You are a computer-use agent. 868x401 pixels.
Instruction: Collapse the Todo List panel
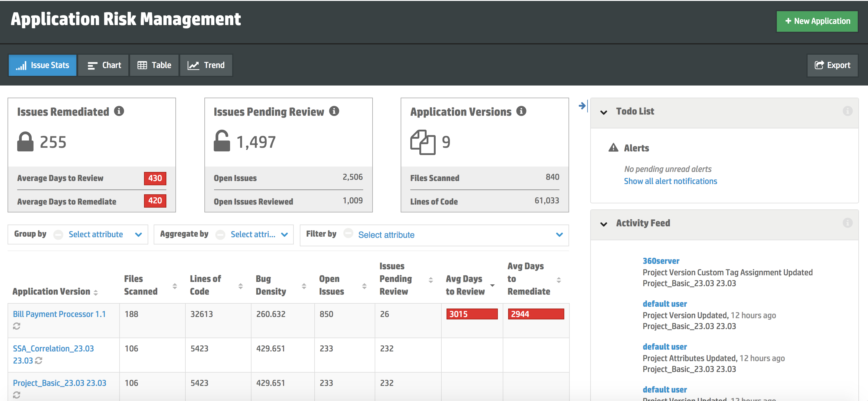[604, 112]
